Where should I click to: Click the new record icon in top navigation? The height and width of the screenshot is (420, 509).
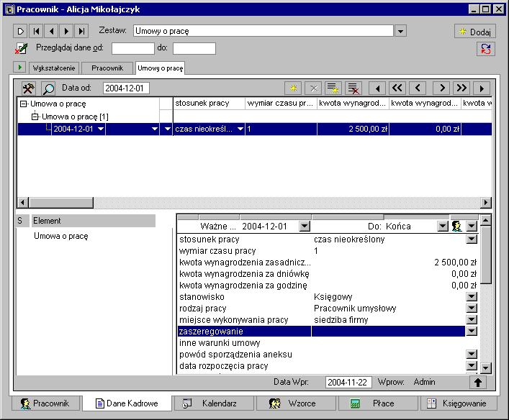click(20, 32)
